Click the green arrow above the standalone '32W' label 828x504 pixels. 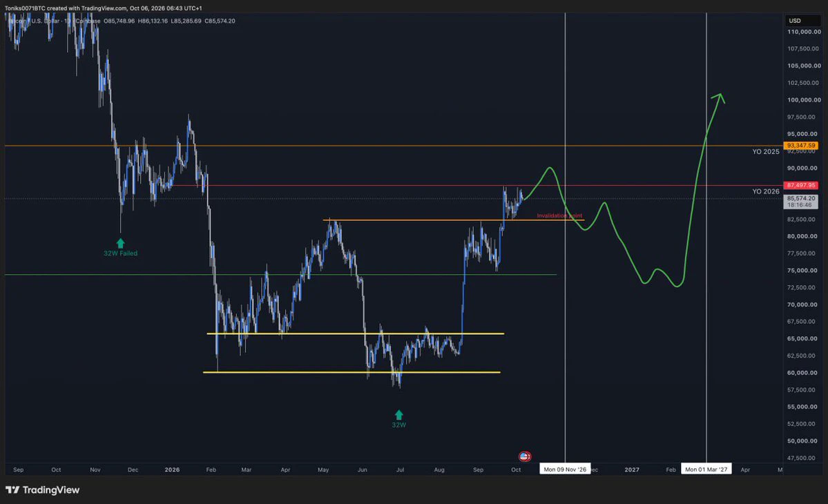click(x=398, y=415)
